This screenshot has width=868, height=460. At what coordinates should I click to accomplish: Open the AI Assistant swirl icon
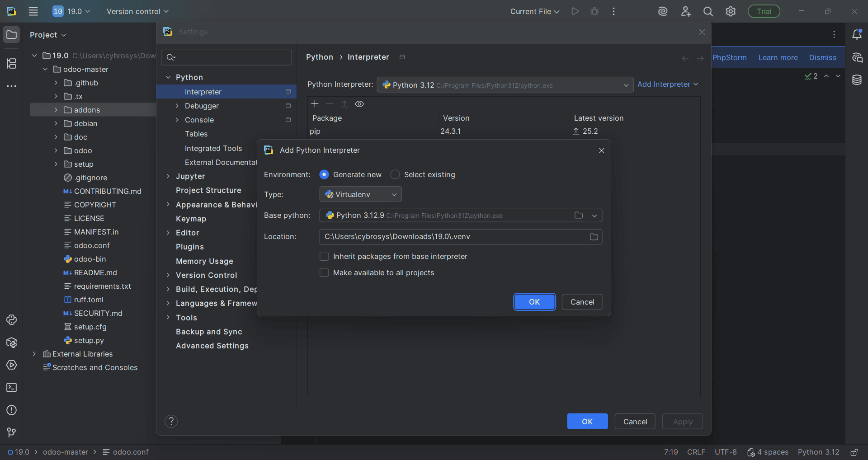[x=663, y=11]
